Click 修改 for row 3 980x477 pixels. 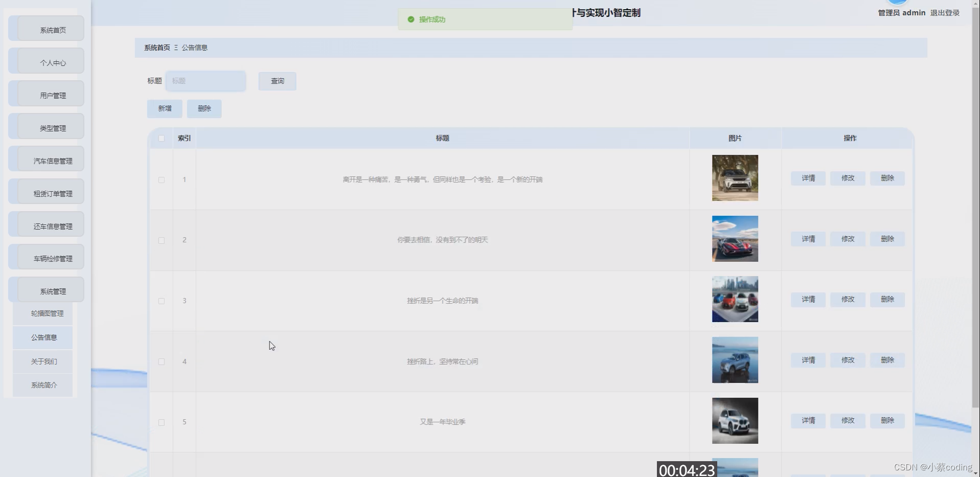[x=848, y=299]
